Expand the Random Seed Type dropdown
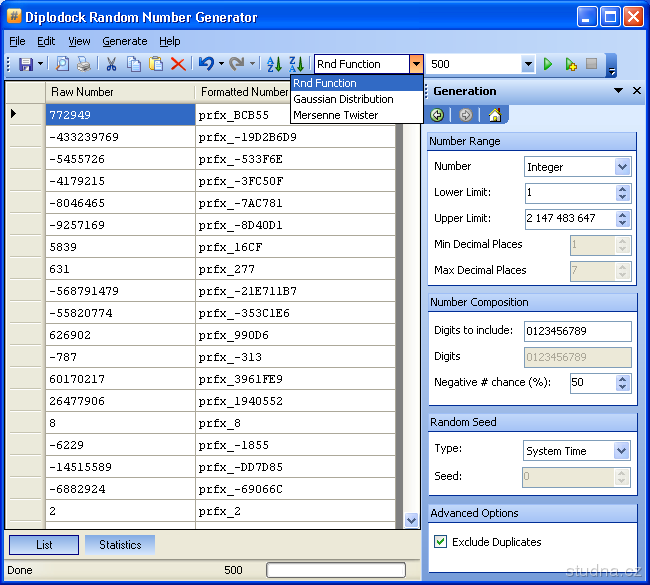Viewport: 650px width, 585px height. tap(622, 451)
